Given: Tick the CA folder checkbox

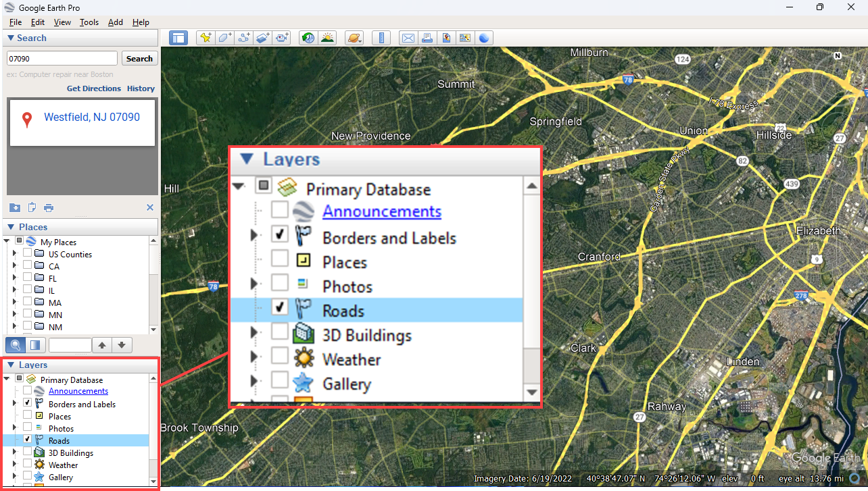Looking at the screenshot, I should (28, 266).
